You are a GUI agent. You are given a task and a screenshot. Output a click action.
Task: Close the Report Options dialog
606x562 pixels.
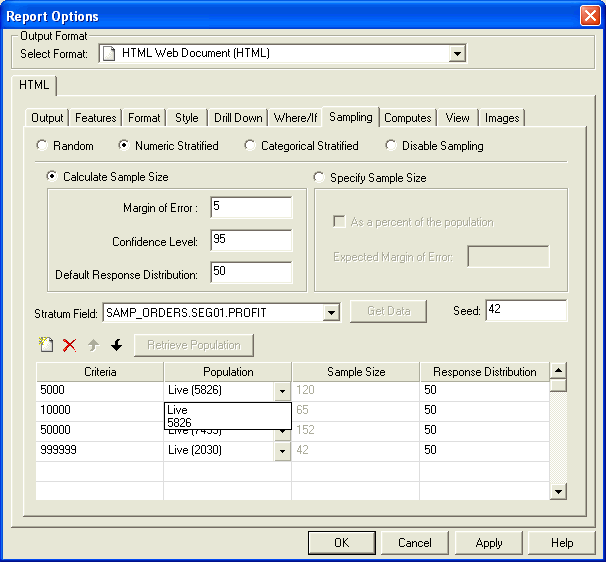(590, 16)
